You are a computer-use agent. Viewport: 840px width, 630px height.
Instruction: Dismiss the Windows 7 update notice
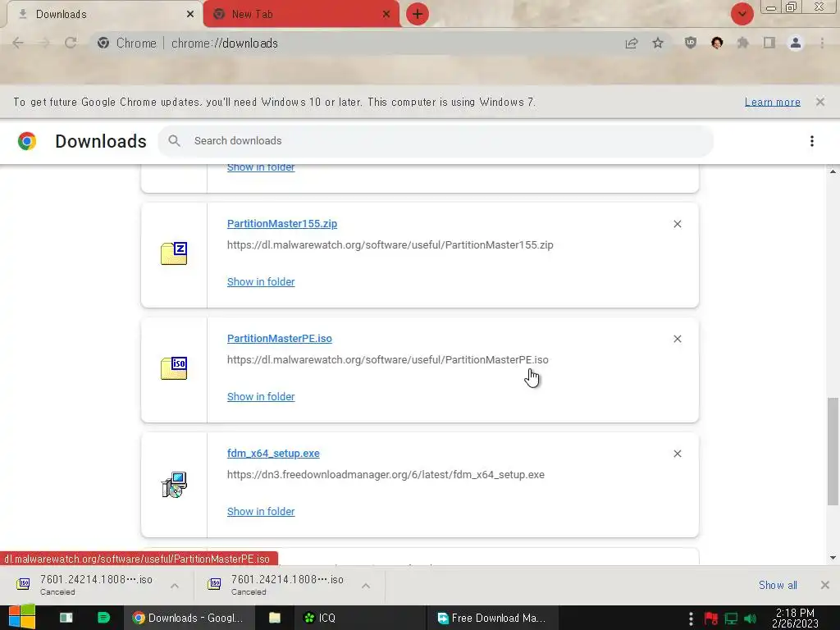click(820, 102)
